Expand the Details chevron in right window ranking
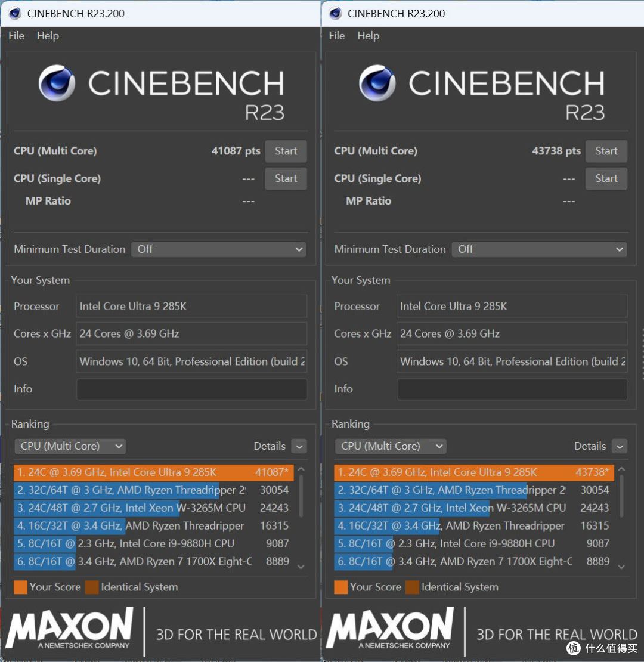The height and width of the screenshot is (662, 644). [x=620, y=446]
